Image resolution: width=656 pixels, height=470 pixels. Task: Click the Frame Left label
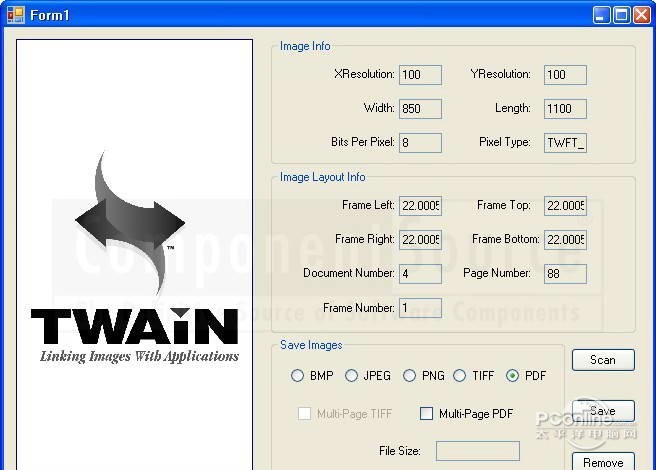368,205
